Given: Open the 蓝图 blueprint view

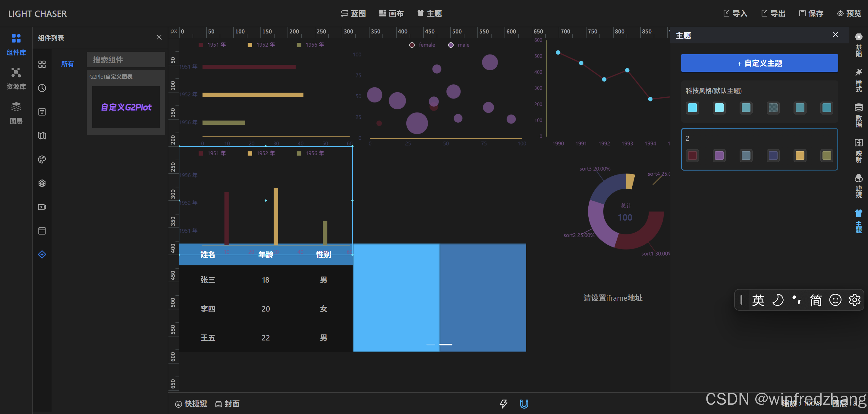Looking at the screenshot, I should 353,14.
